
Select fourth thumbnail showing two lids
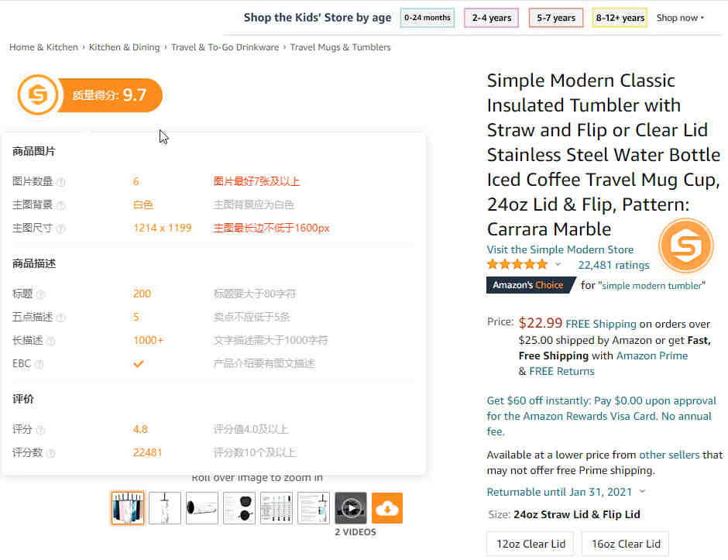239,508
